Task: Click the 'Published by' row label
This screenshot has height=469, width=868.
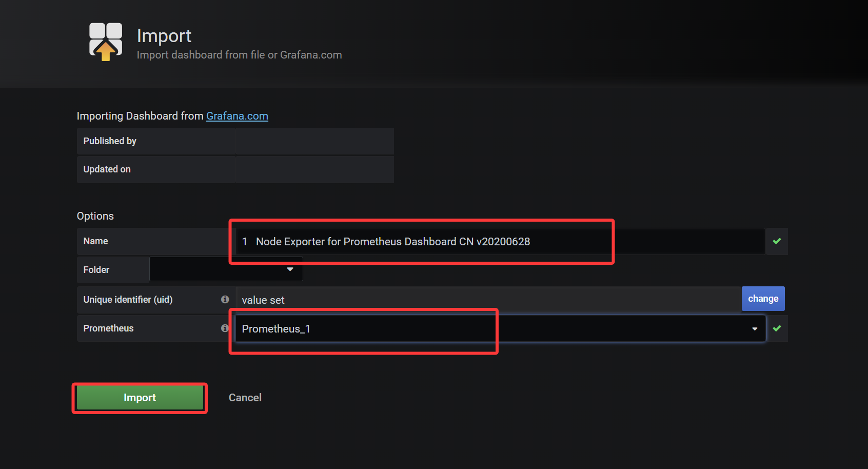Action: [x=110, y=141]
